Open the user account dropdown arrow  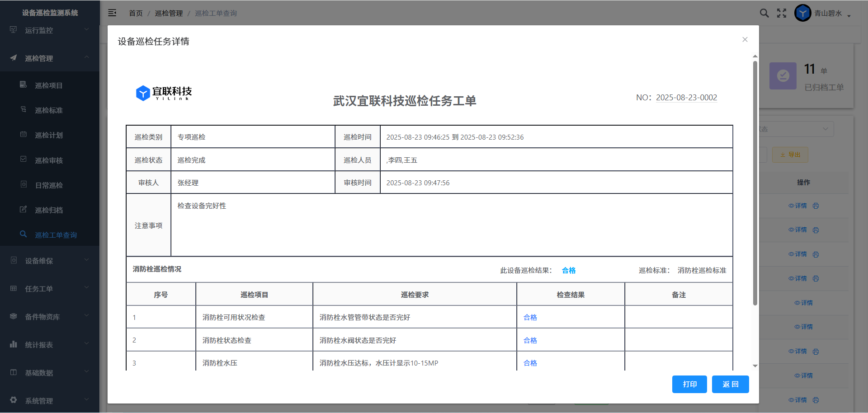849,15
